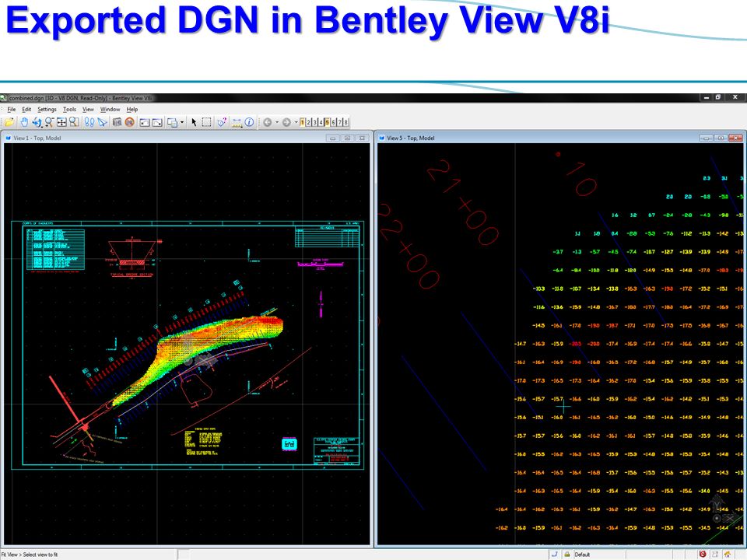The height and width of the screenshot is (560, 747).
Task: Click the orange circular toolbar icon
Action: pos(129,122)
